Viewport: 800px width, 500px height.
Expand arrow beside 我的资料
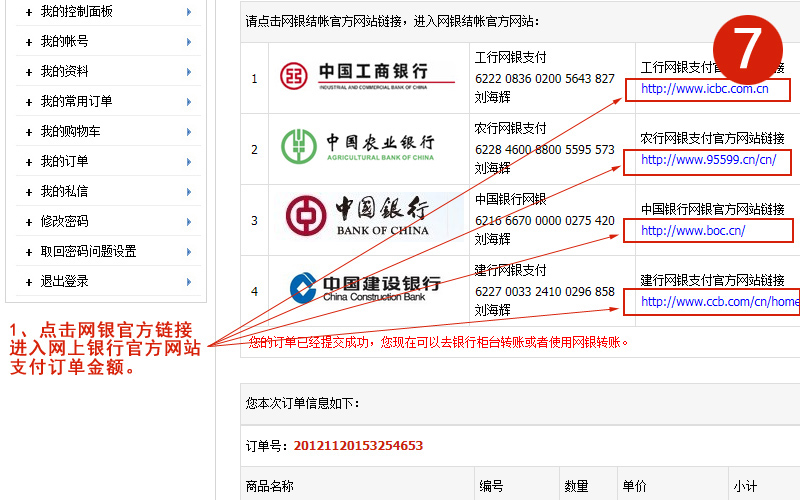coord(189,72)
